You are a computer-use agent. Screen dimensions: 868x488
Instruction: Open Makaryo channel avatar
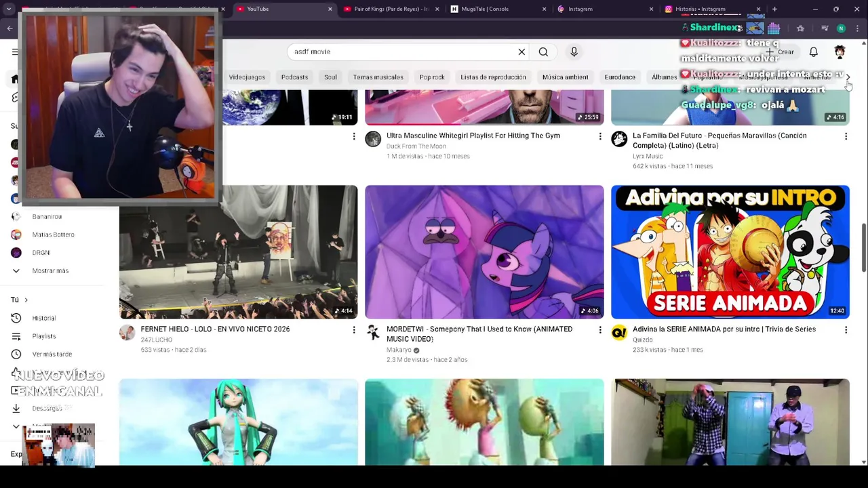(373, 332)
